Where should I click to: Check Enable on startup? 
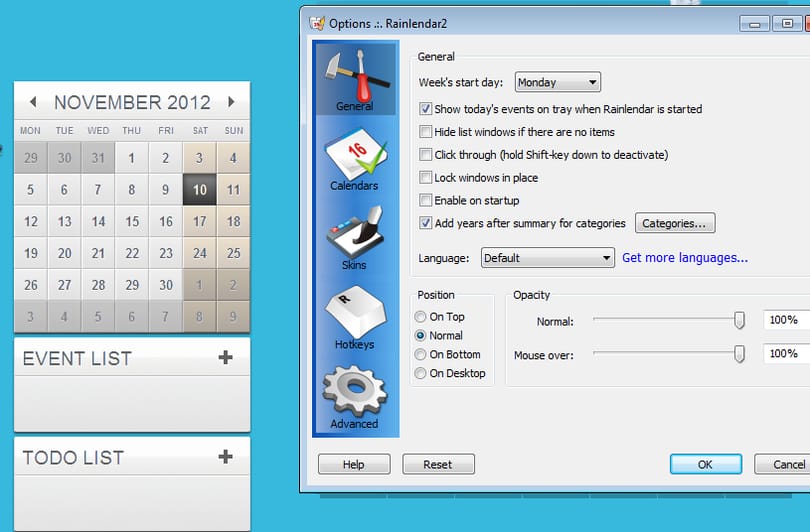pyautogui.click(x=425, y=200)
